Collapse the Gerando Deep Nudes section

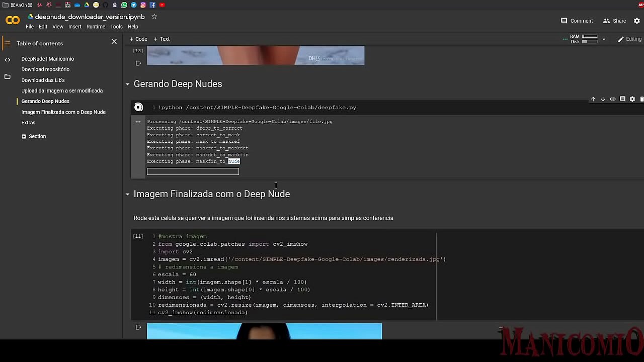127,84
